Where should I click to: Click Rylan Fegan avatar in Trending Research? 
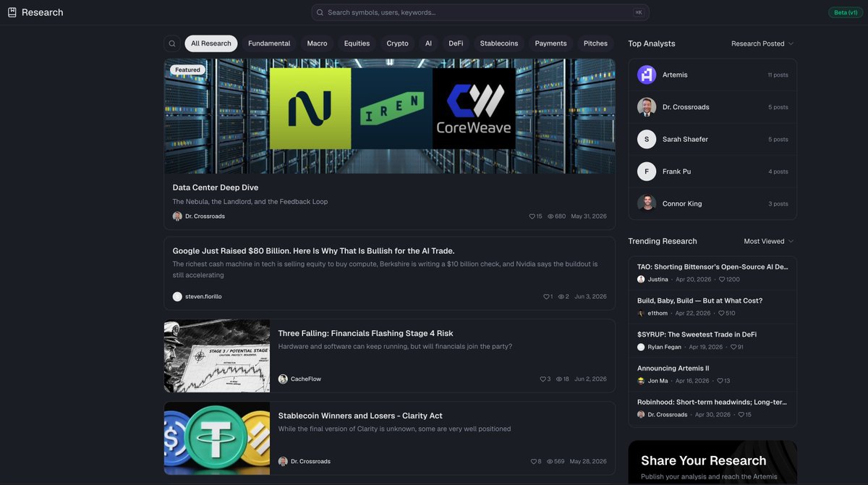641,347
